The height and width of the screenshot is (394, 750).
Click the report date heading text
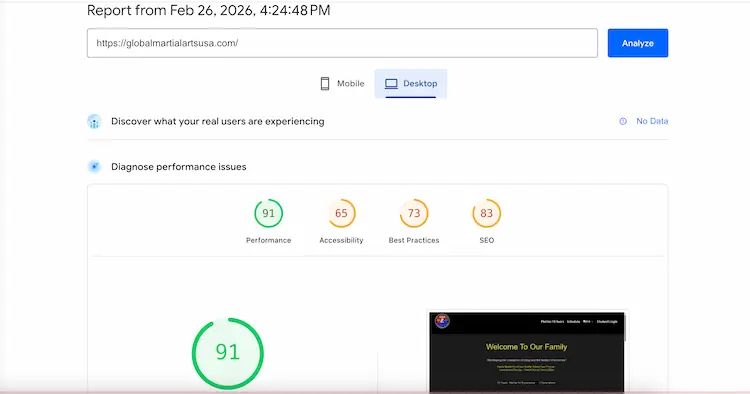click(x=209, y=10)
